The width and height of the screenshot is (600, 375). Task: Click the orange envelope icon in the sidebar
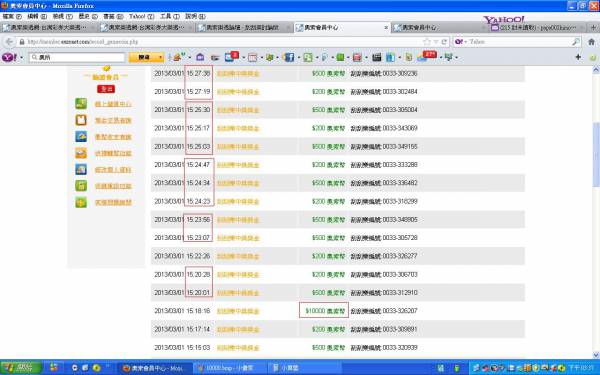click(81, 153)
